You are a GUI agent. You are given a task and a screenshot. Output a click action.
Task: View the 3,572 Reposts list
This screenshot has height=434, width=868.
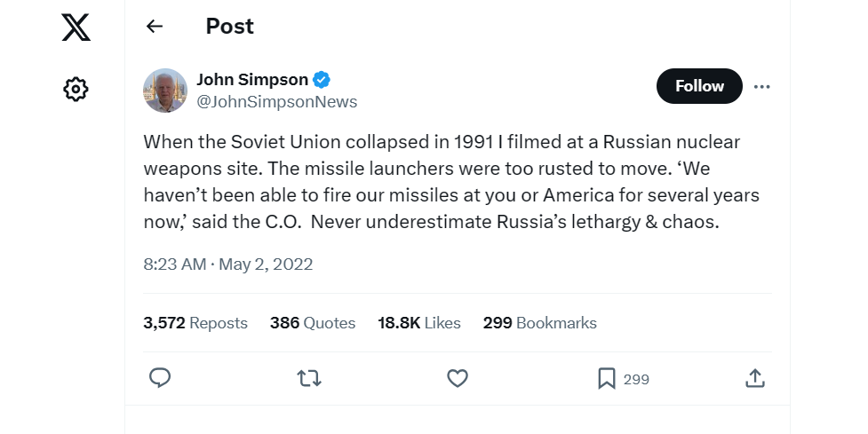coord(195,323)
